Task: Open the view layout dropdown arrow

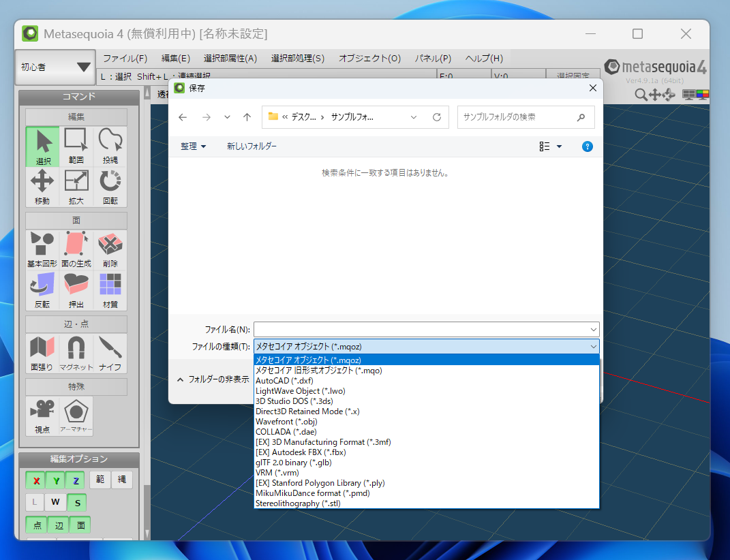Action: 559,146
